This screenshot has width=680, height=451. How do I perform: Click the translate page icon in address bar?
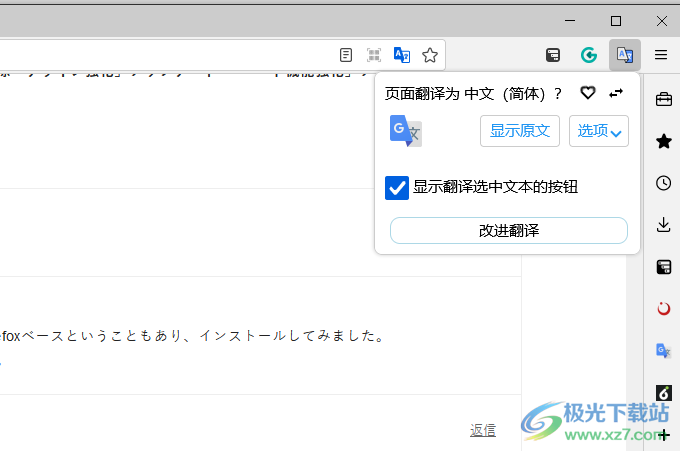402,55
